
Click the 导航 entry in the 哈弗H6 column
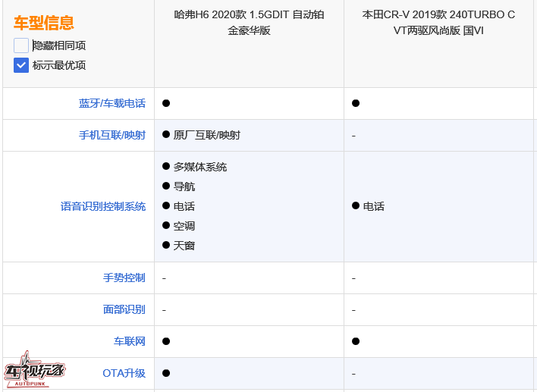pyautogui.click(x=184, y=187)
